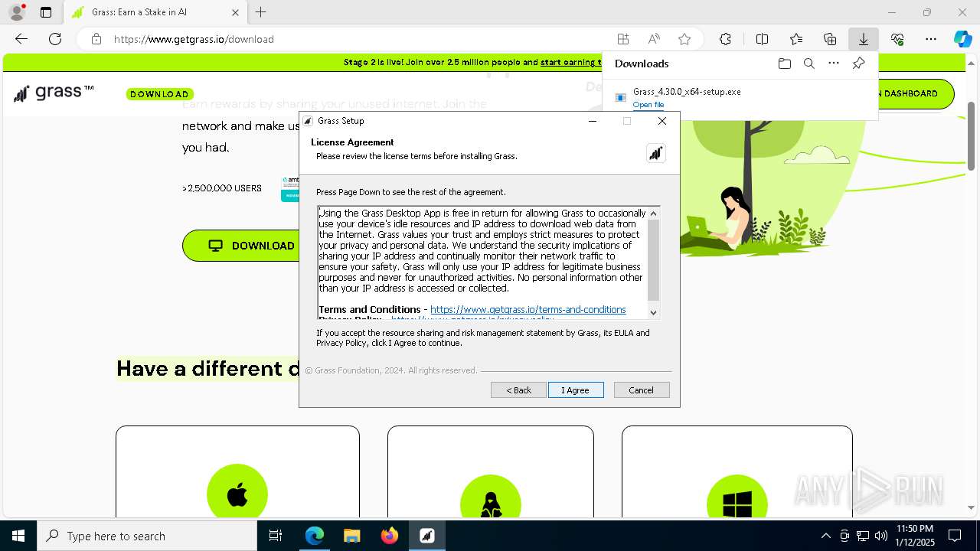Close the Grass Setup dialog
This screenshot has width=980, height=551.
pyautogui.click(x=662, y=121)
